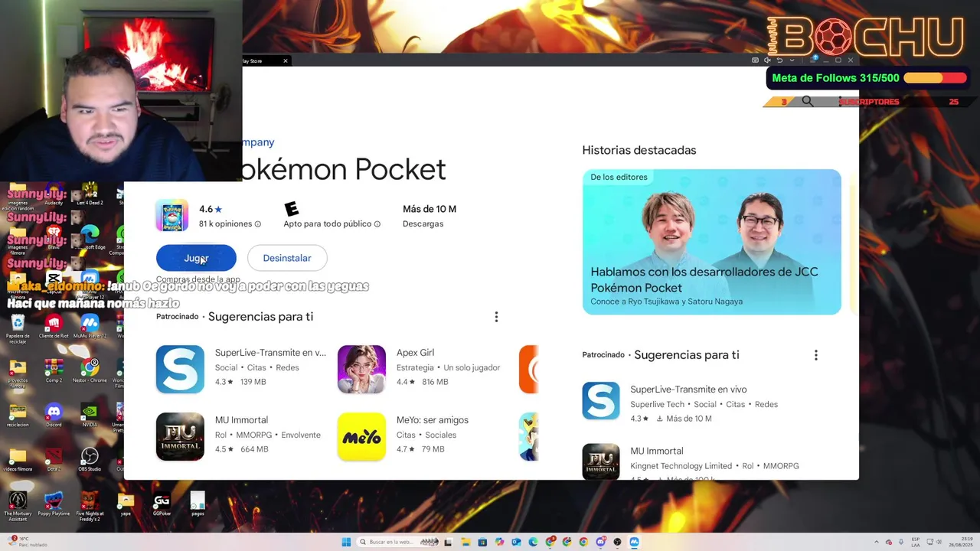Open Microsoft Edge from taskbar
The height and width of the screenshot is (551, 980).
(533, 542)
